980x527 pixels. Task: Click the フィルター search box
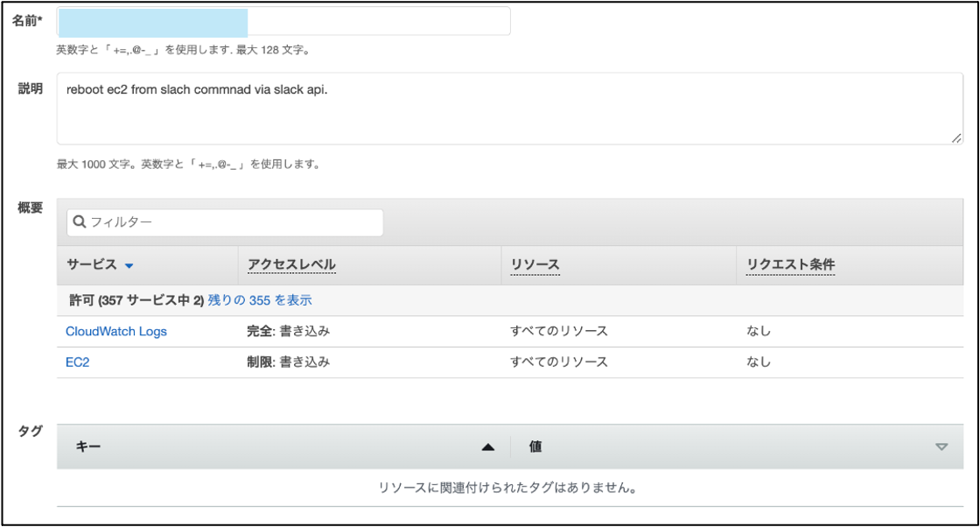tap(224, 222)
